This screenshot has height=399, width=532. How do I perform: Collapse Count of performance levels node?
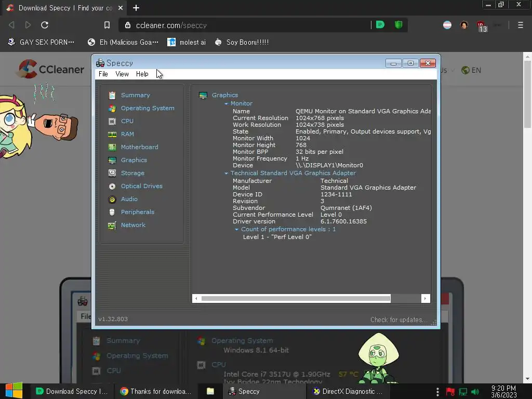click(x=236, y=229)
